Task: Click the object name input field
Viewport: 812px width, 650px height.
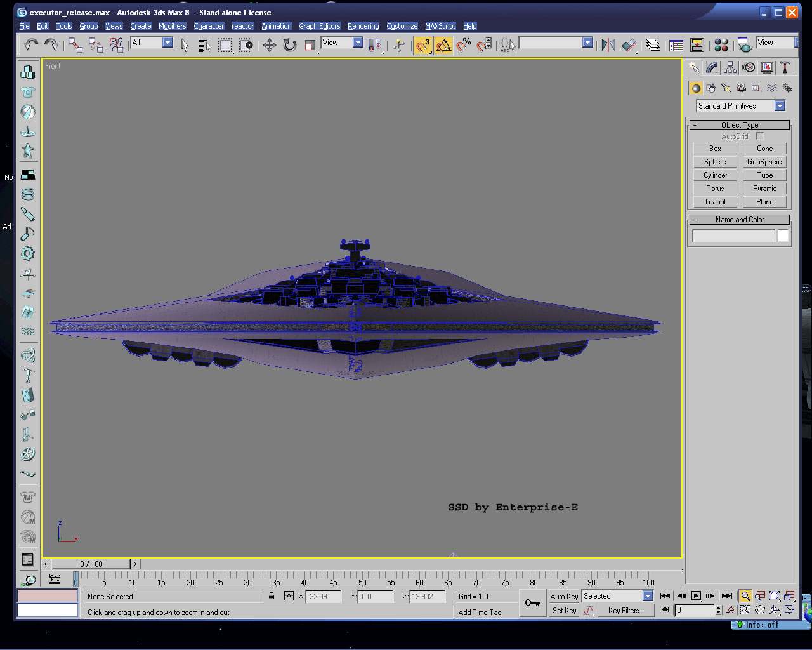Action: [733, 235]
